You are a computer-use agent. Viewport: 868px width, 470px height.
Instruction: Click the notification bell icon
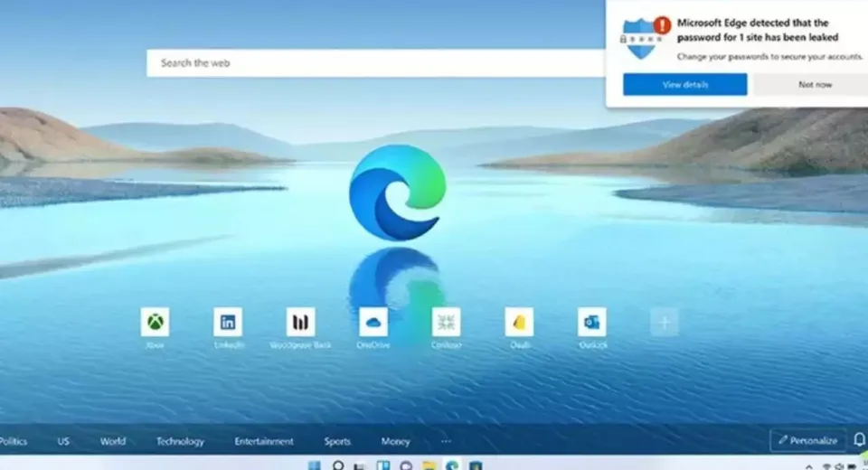coord(858,440)
